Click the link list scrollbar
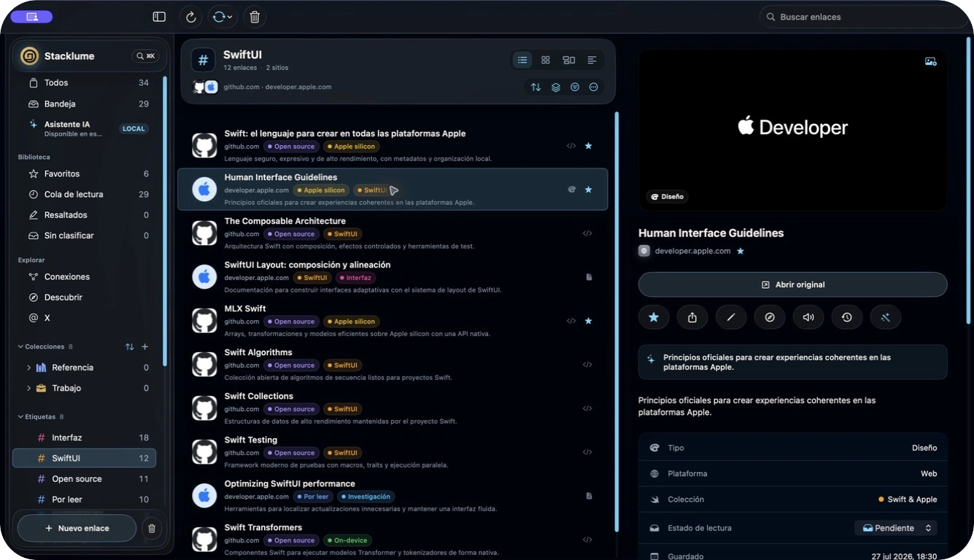The height and width of the screenshot is (560, 974). click(617, 321)
